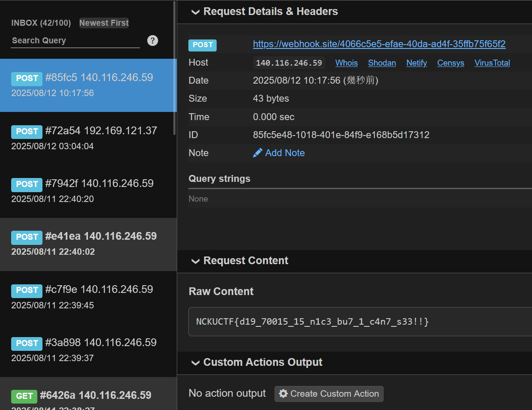Toggle the Newest First sort order
The width and height of the screenshot is (532, 410).
click(104, 23)
